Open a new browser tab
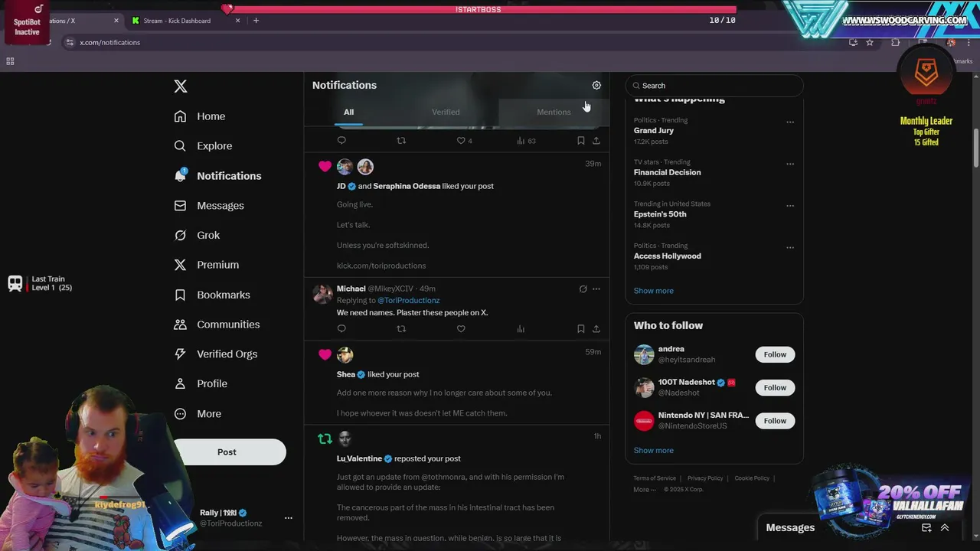The image size is (980, 551). 256,21
